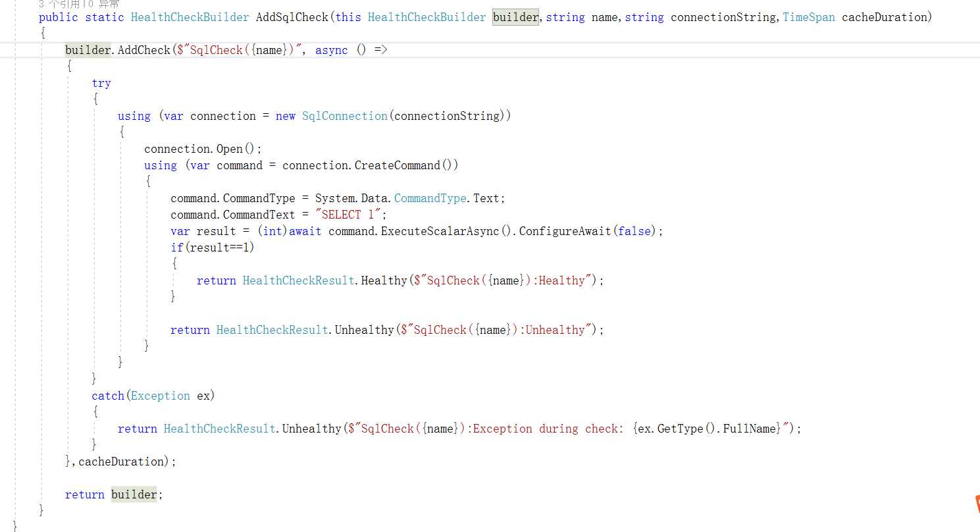Viewport: 980px width, 532px height.
Task: Click the CreateCommand method call
Action: click(398, 165)
